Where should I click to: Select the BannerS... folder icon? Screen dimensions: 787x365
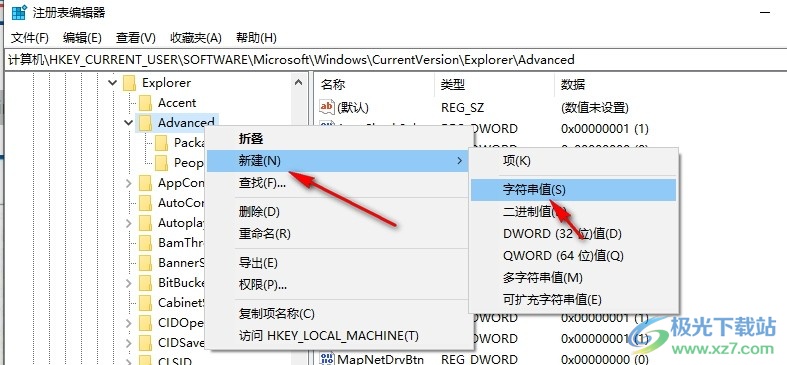146,263
